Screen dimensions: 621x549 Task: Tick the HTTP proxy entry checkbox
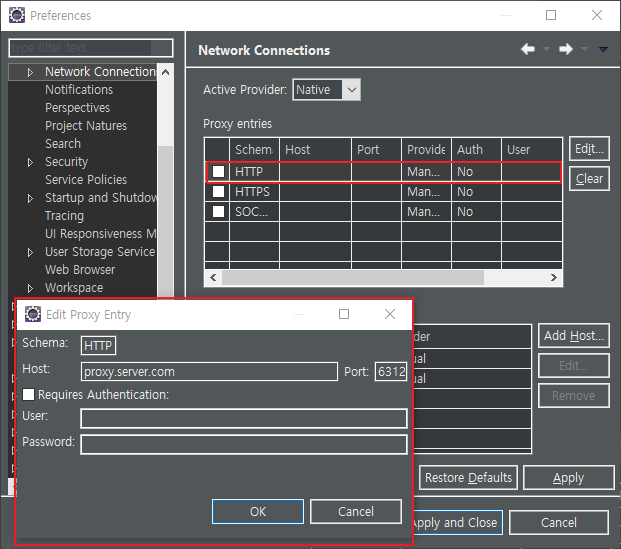coord(218,172)
